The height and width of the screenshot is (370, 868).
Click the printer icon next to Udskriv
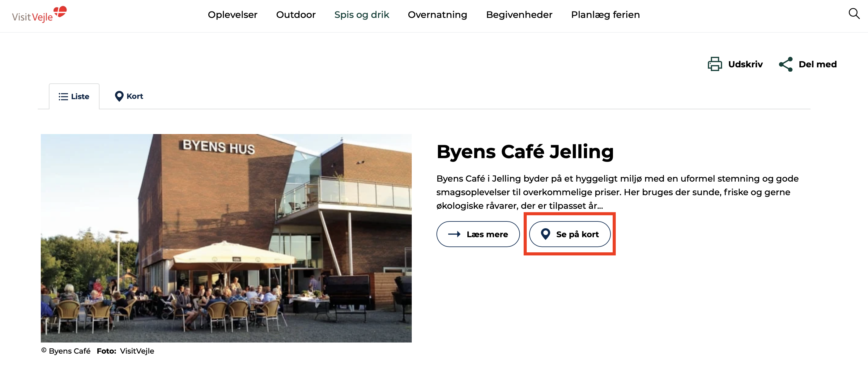tap(715, 64)
